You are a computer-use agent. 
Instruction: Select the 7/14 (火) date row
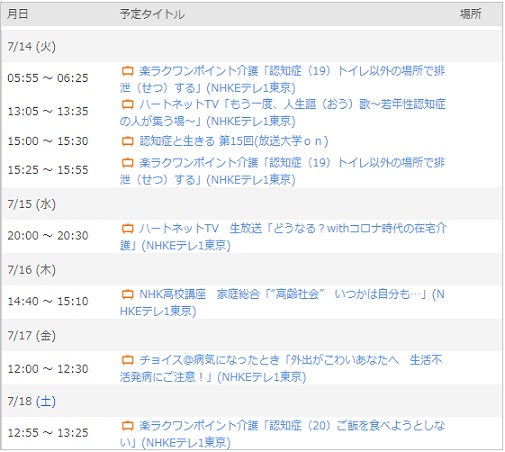coord(252,46)
